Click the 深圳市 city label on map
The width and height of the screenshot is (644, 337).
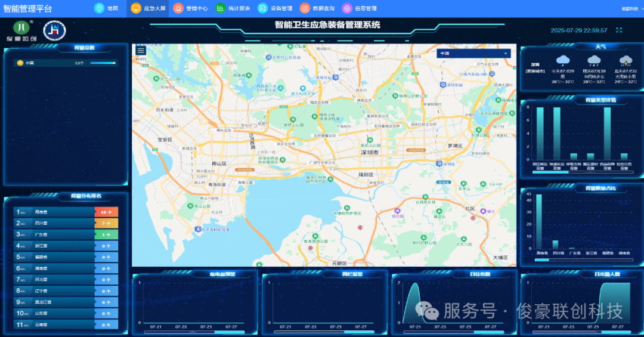point(370,152)
